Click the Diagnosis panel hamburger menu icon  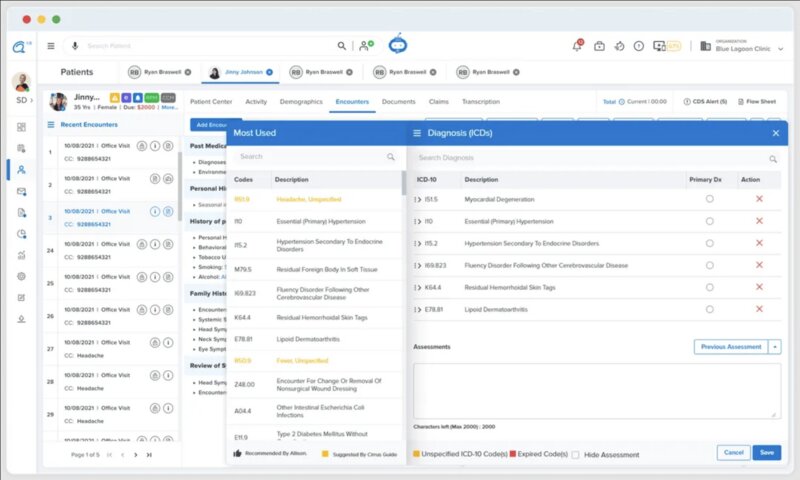tap(417, 133)
